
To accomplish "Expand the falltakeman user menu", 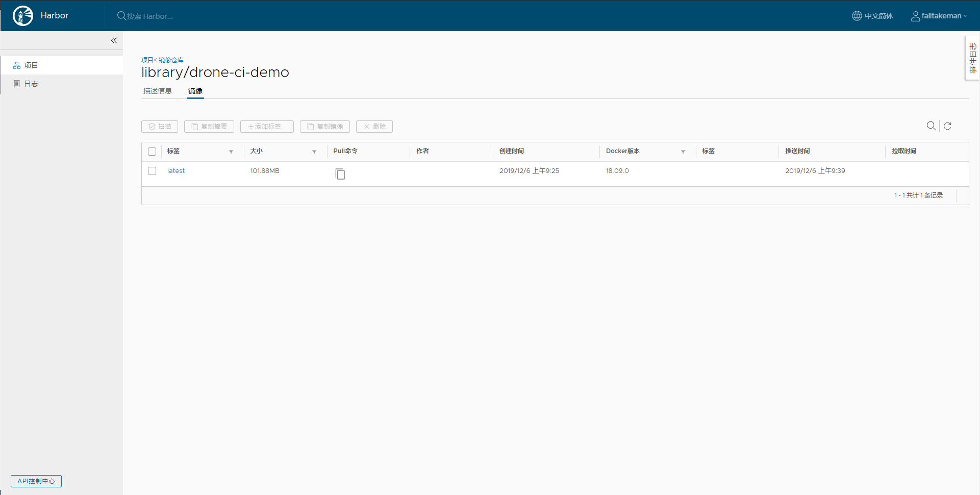I will [x=939, y=16].
